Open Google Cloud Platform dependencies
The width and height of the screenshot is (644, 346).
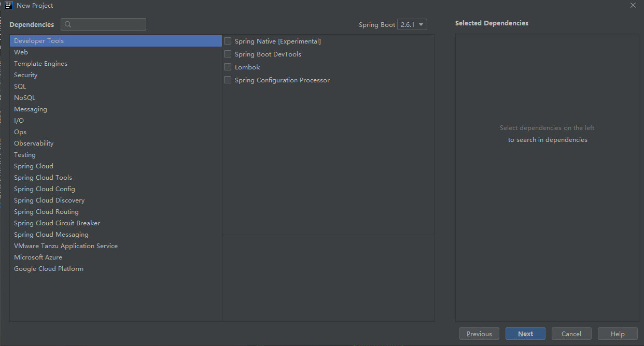(48, 268)
